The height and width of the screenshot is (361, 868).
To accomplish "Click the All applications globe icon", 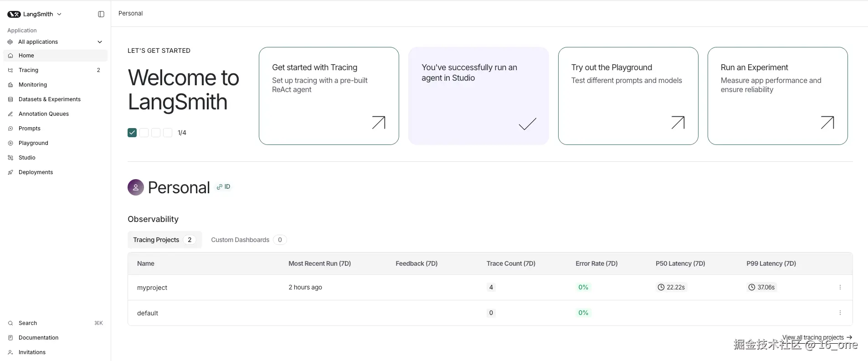I will (10, 42).
